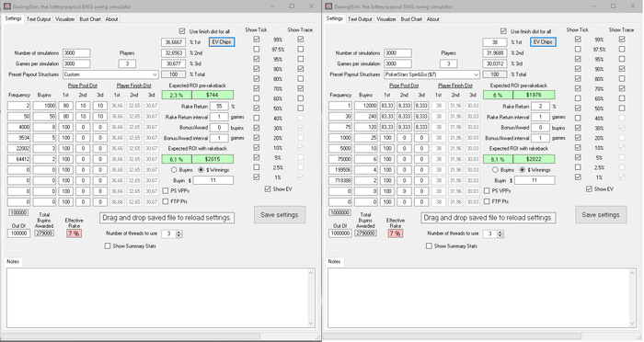This screenshot has width=644, height=342.
Task: Click the app icon in right window title bar
Action: [328, 6]
